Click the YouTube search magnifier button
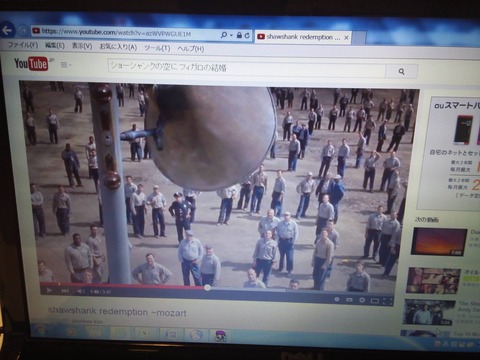 pyautogui.click(x=401, y=71)
